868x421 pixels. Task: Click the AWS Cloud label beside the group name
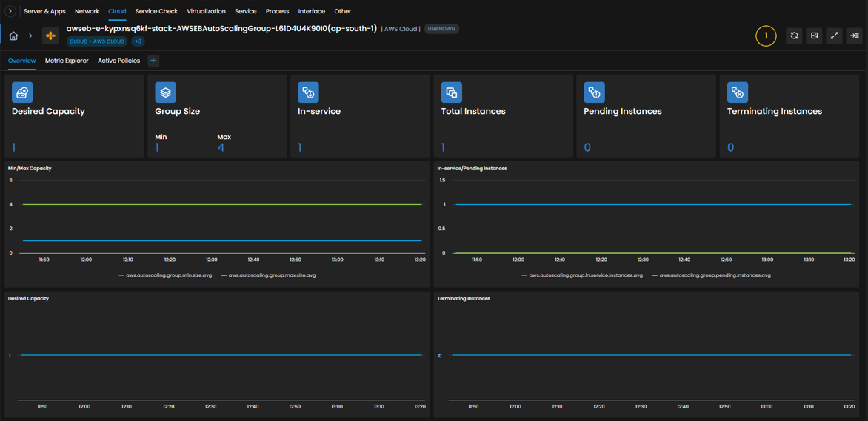pyautogui.click(x=401, y=29)
